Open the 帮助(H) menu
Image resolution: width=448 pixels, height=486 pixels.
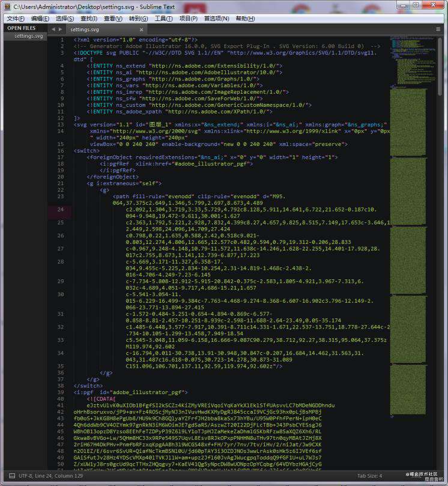point(245,19)
